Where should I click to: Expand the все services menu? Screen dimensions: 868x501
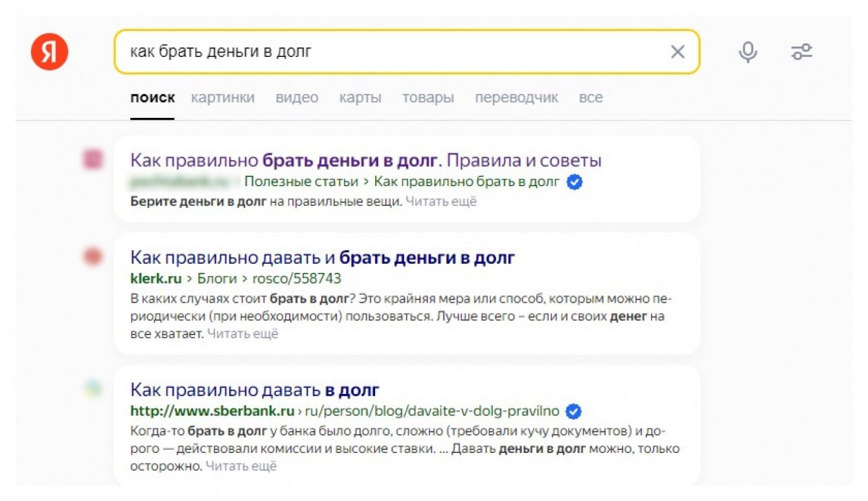tap(591, 98)
